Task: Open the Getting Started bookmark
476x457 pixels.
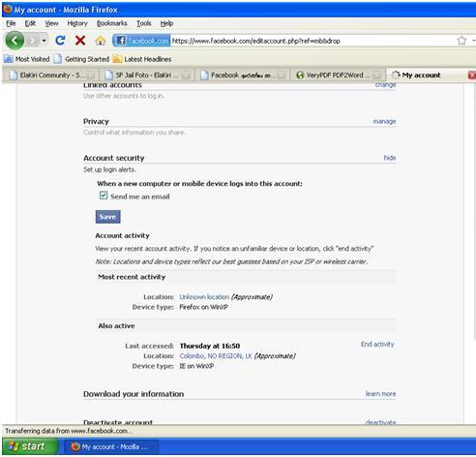Action: (81, 59)
